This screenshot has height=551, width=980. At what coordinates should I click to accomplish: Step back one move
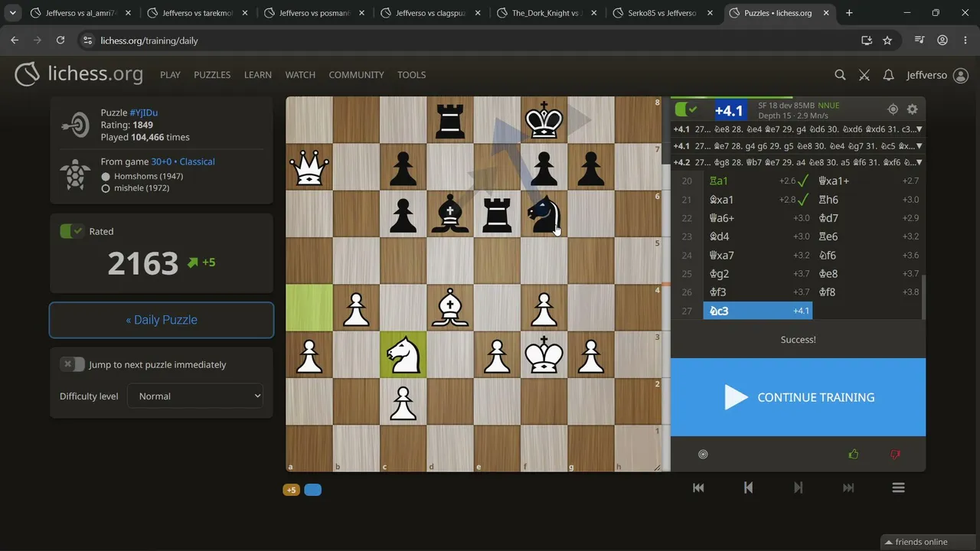point(748,487)
